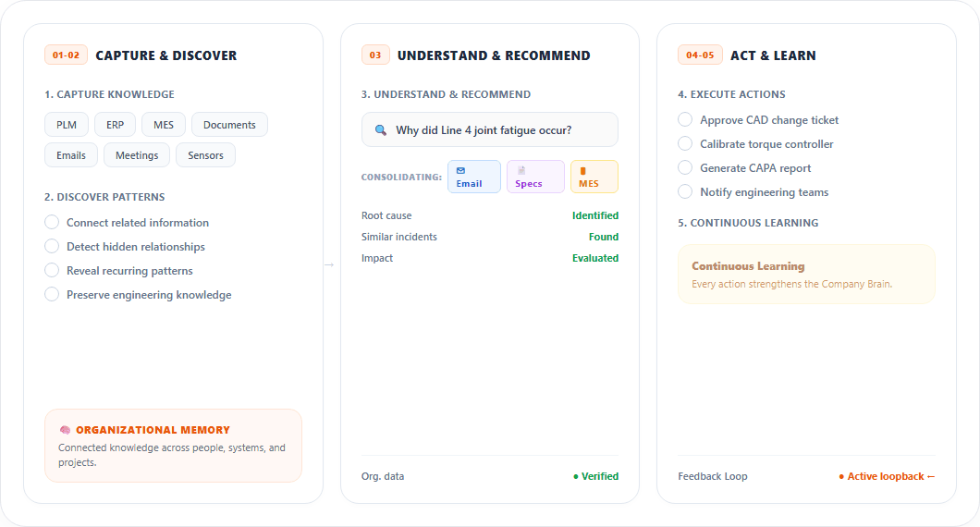The image size is (980, 527).
Task: Click the magnifier icon in the search box
Action: (x=380, y=130)
